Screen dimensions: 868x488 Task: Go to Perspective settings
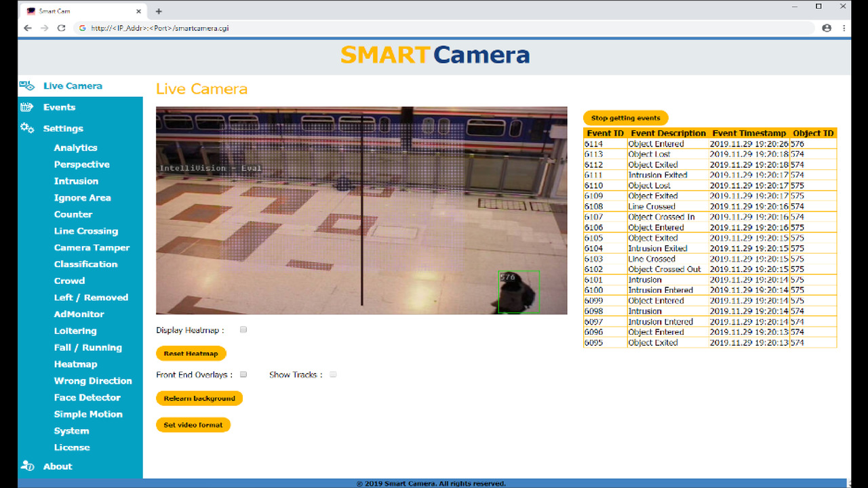(x=82, y=164)
